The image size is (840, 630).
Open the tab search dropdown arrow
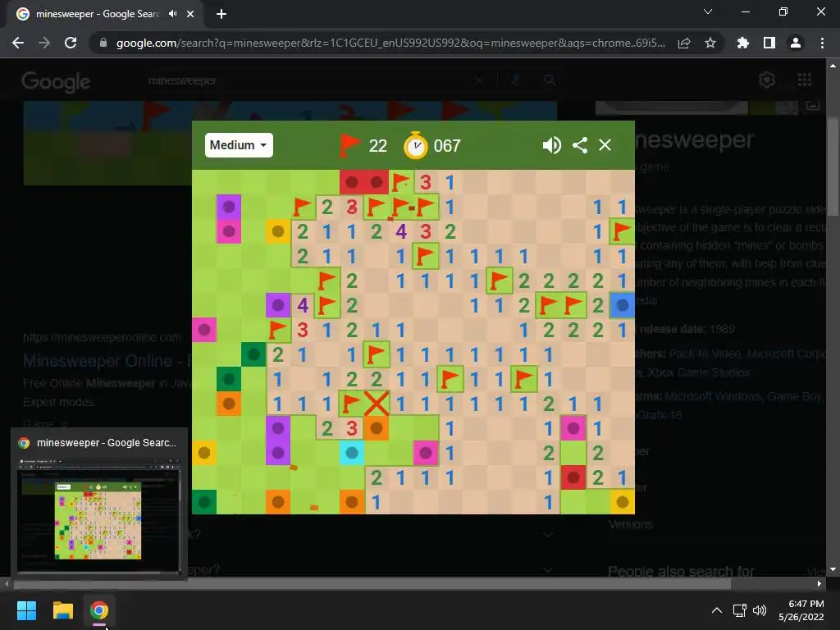[708, 11]
